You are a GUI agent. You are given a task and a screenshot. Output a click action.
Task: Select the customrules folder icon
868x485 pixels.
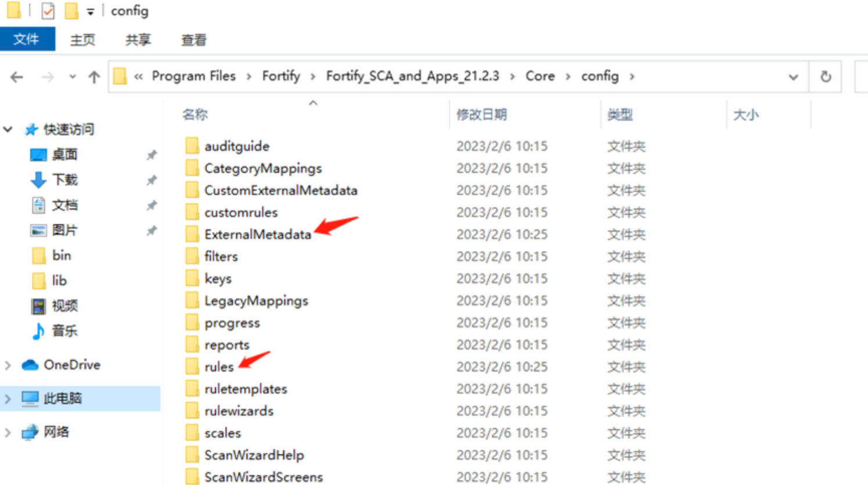[192, 212]
